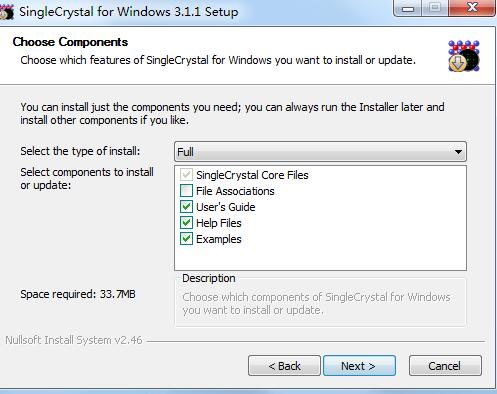Select the File Associations list entry
This screenshot has height=394, width=497.
click(x=235, y=191)
